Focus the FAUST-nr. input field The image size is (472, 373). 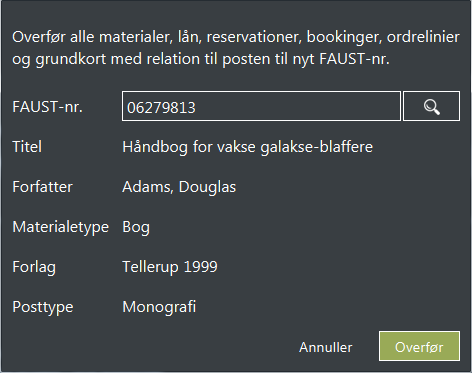click(x=261, y=106)
